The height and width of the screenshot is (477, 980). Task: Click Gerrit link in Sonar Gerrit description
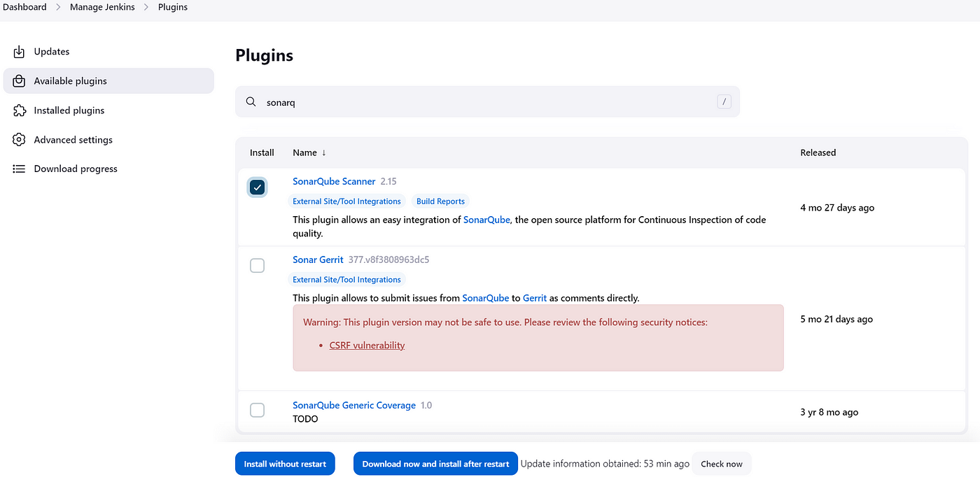535,298
